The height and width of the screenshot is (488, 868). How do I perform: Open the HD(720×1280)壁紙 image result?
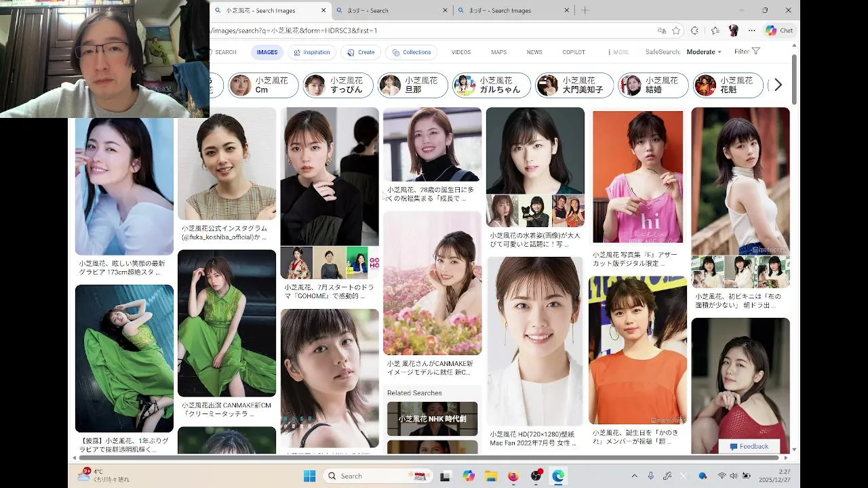535,341
